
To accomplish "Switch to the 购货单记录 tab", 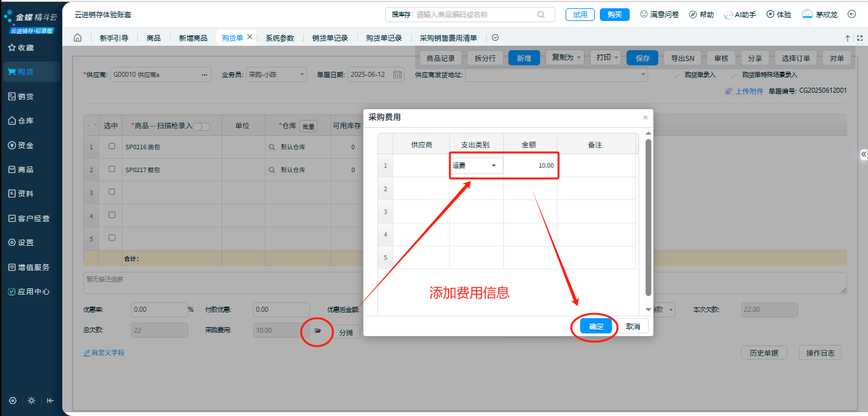I will 384,38.
